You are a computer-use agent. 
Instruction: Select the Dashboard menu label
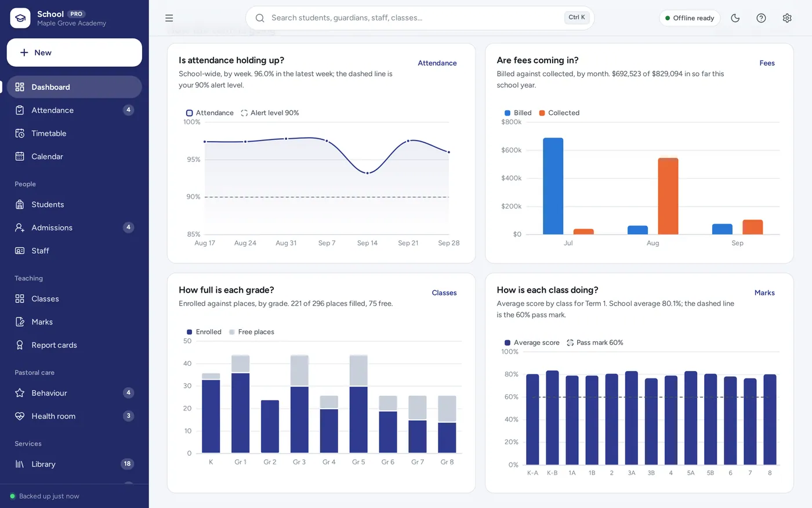pyautogui.click(x=50, y=87)
